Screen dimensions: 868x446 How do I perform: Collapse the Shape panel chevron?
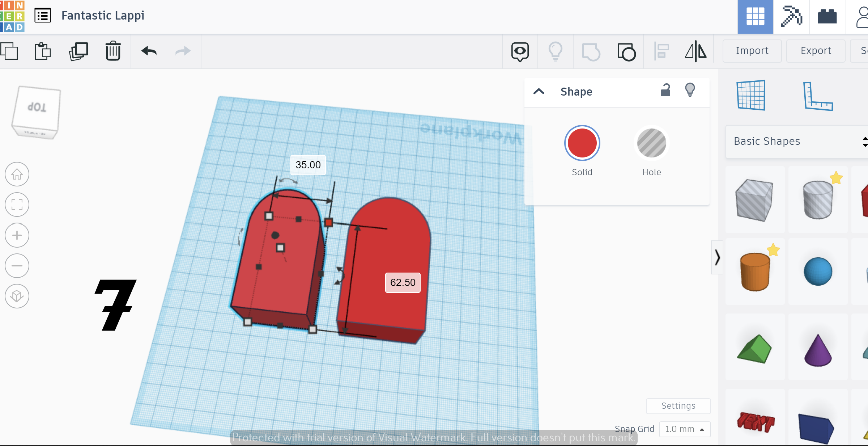tap(539, 92)
